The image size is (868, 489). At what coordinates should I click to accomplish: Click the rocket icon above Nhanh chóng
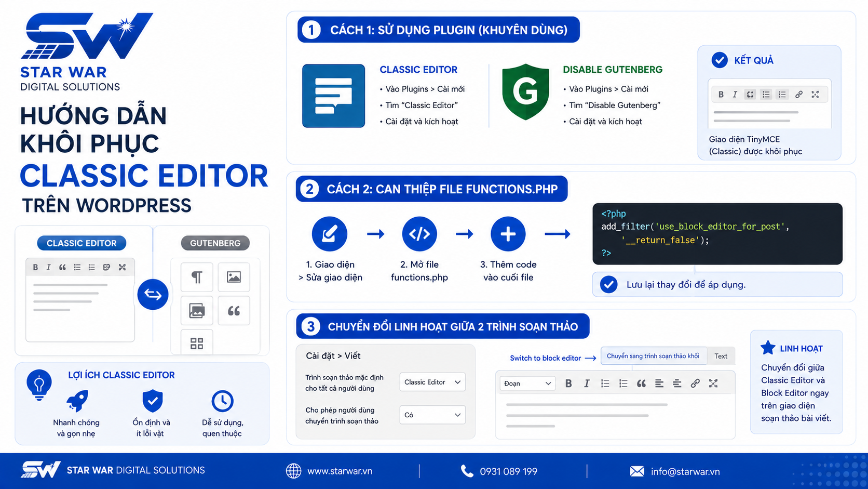point(77,401)
